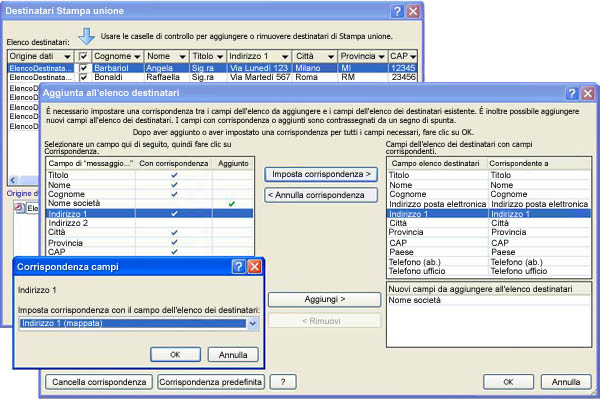Click Annulla in Aggiunta all'elenco destinatari dialog
The height and width of the screenshot is (399, 600).
(566, 382)
